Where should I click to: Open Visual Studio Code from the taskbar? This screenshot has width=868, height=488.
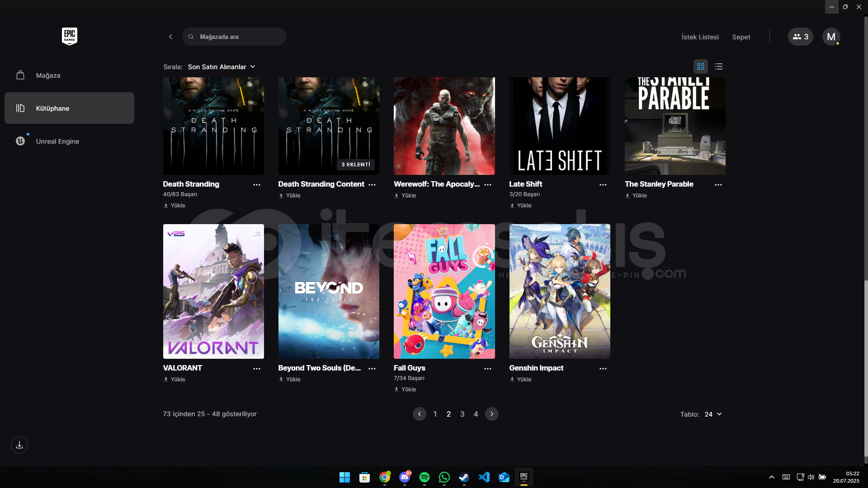(484, 477)
